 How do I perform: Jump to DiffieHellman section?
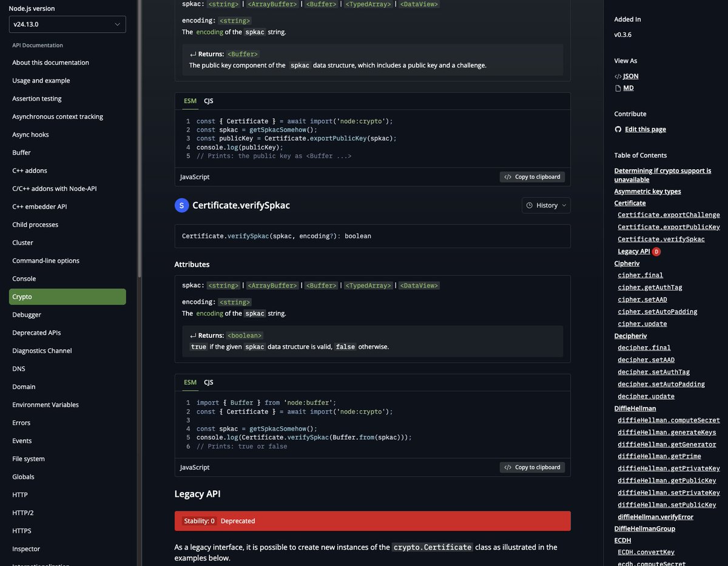[x=635, y=409]
